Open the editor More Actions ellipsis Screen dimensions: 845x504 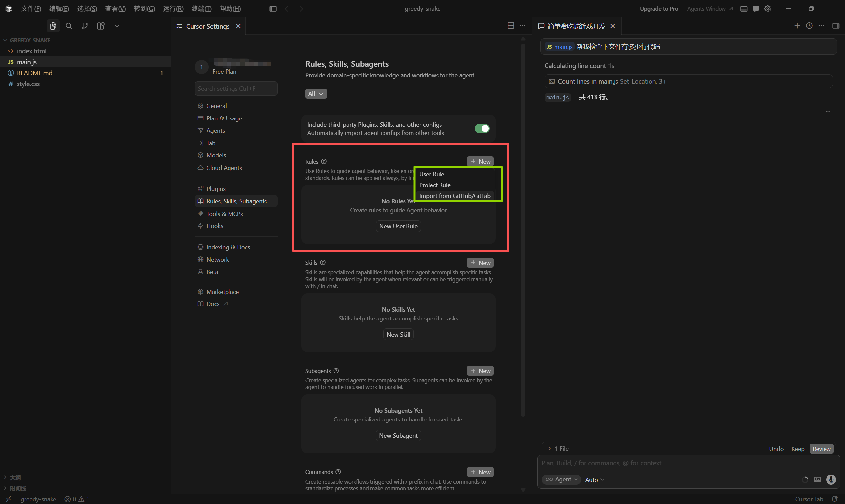tap(523, 26)
